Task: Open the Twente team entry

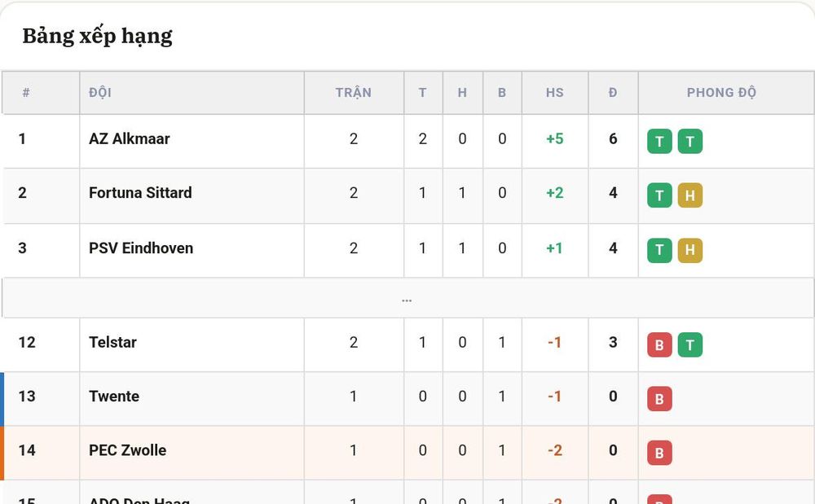Action: click(x=114, y=397)
